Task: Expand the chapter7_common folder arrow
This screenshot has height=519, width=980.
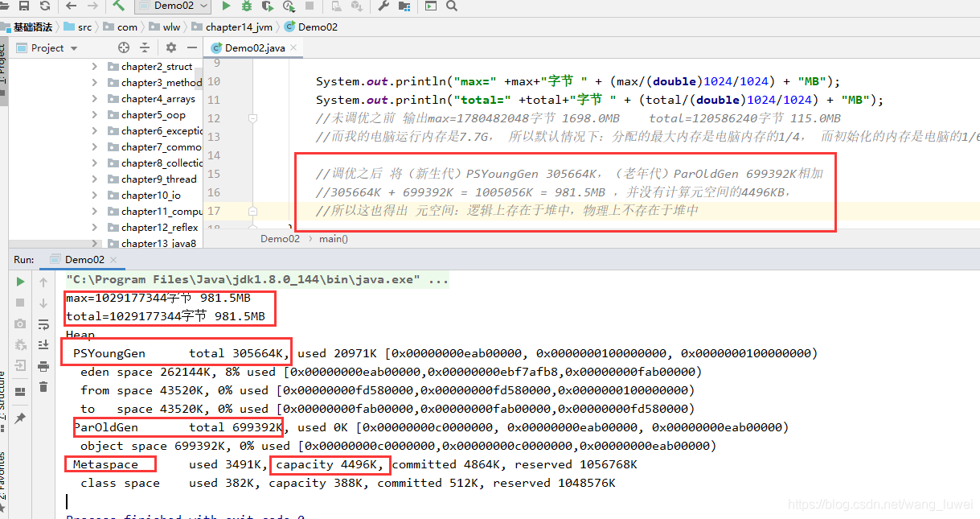Action: tap(95, 147)
